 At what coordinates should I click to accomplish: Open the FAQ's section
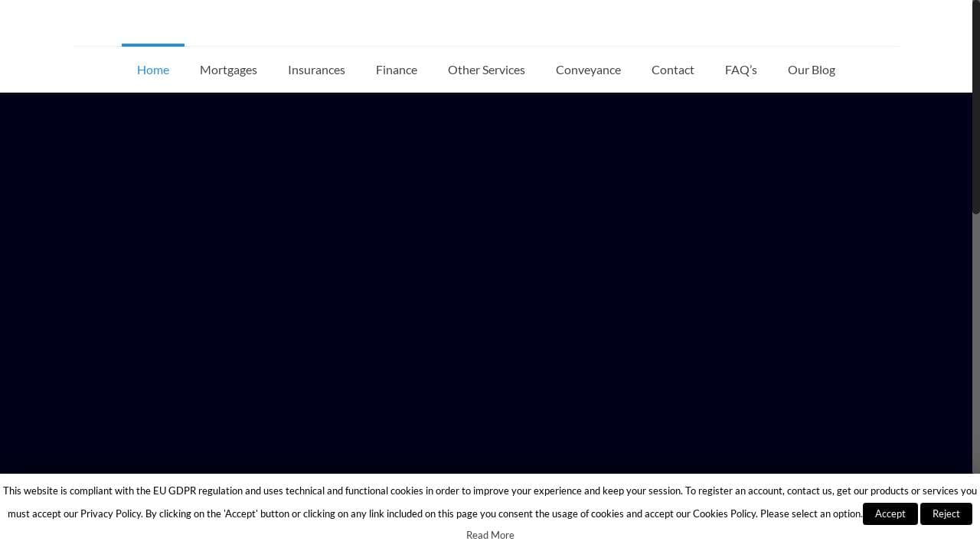(x=740, y=70)
